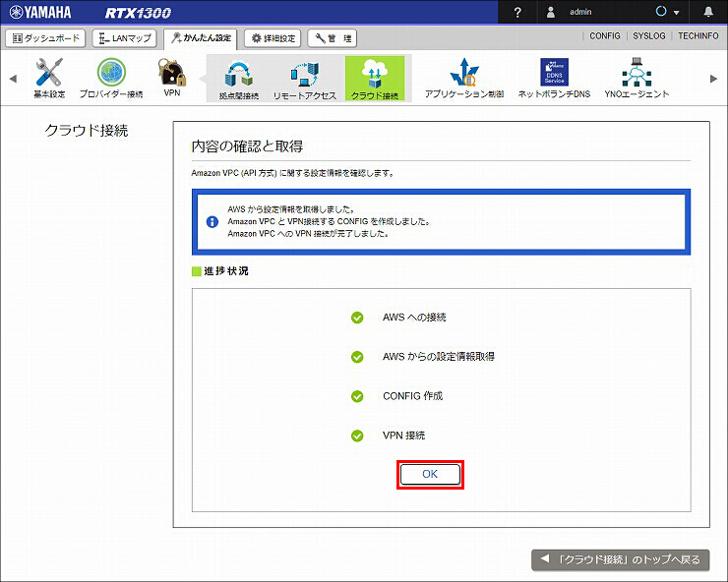728x582 pixels.
Task: Confirm with the OK button
Action: coord(430,474)
